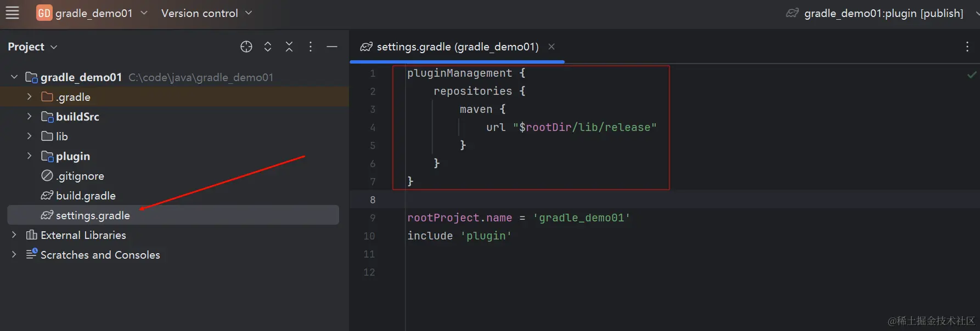Open the build.gradle file
This screenshot has height=331, width=980.
86,196
